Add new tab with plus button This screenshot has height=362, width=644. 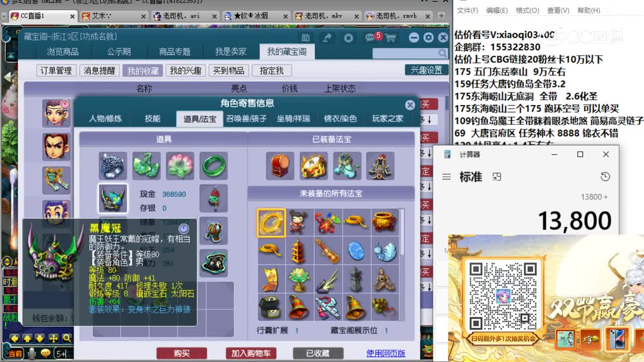pyautogui.click(x=441, y=16)
